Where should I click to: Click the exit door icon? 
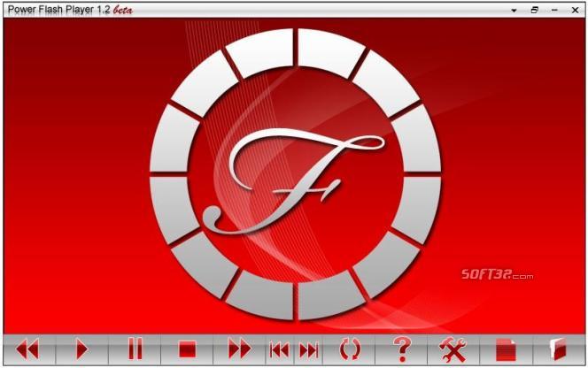558,349
